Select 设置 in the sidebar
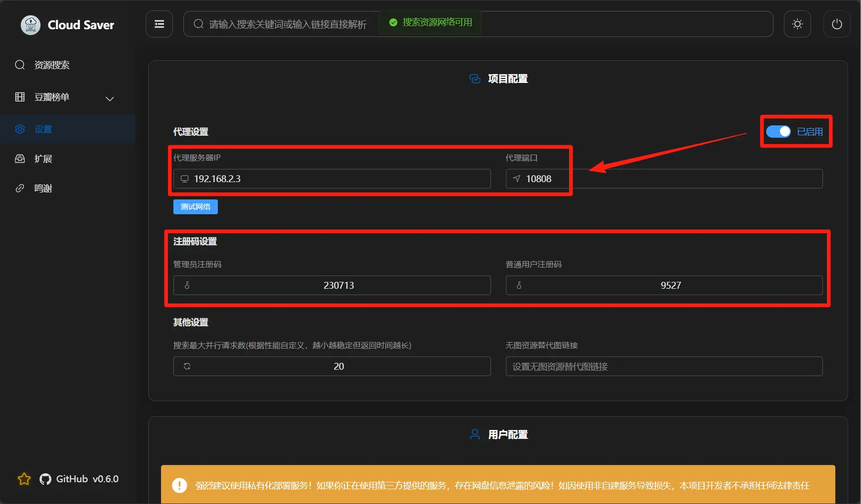Viewport: 861px width, 504px height. (43, 129)
